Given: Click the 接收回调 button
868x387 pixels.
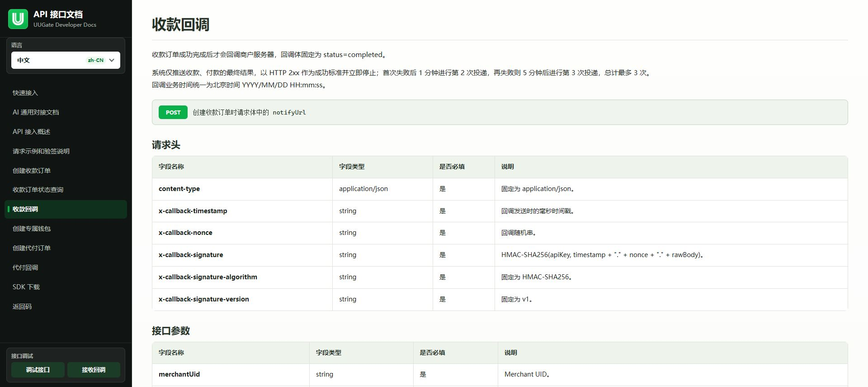Looking at the screenshot, I should pos(94,370).
